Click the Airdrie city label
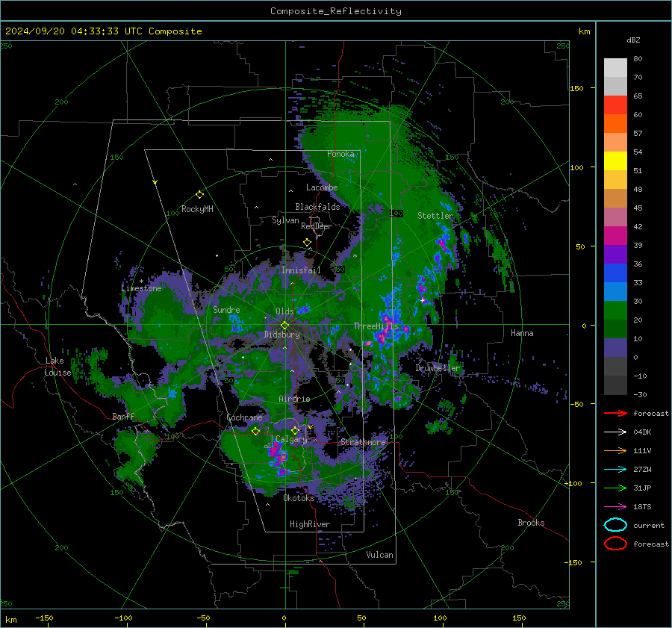Image resolution: width=672 pixels, height=628 pixels. [294, 399]
